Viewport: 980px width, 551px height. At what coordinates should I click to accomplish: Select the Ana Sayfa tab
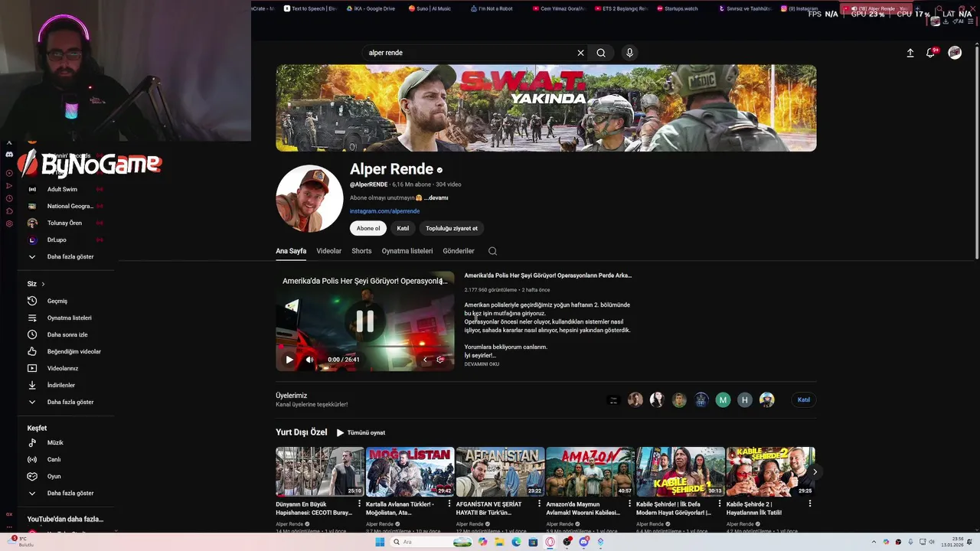coord(291,251)
